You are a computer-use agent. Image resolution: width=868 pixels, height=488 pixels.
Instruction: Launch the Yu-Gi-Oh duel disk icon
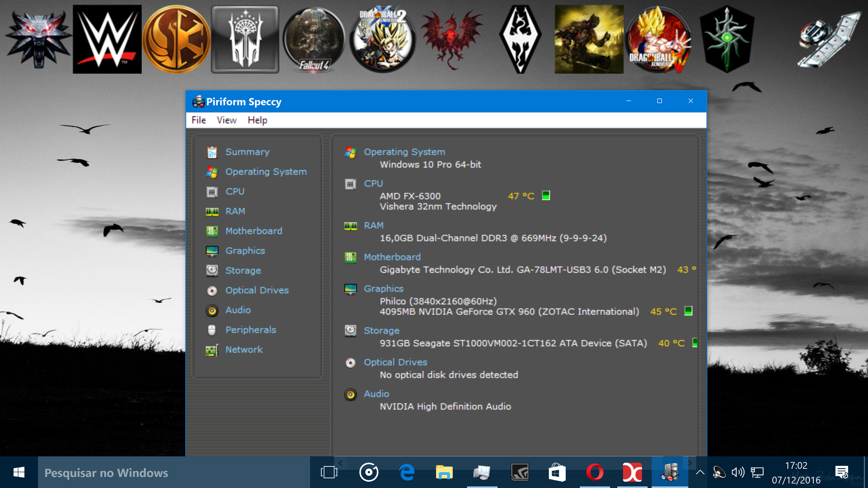point(830,39)
